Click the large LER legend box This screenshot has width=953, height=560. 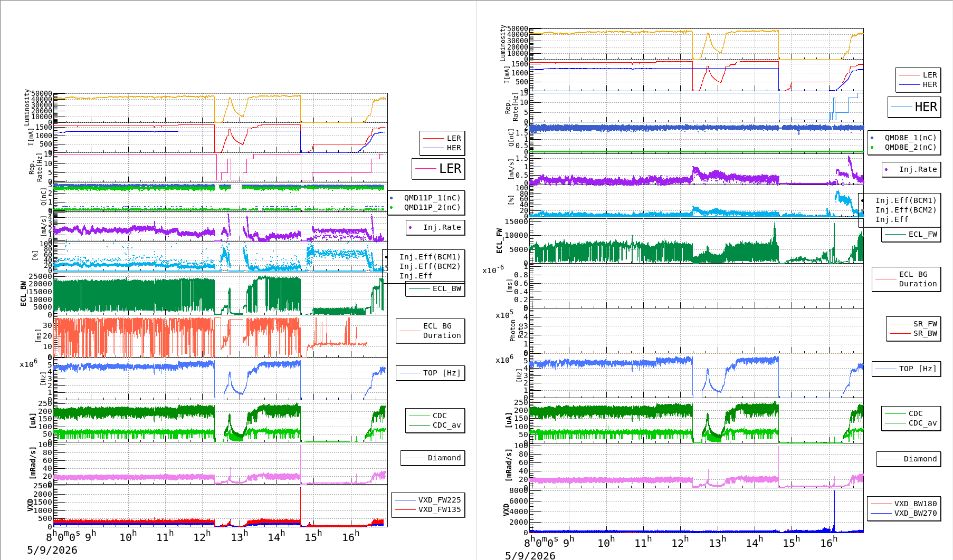[439, 169]
